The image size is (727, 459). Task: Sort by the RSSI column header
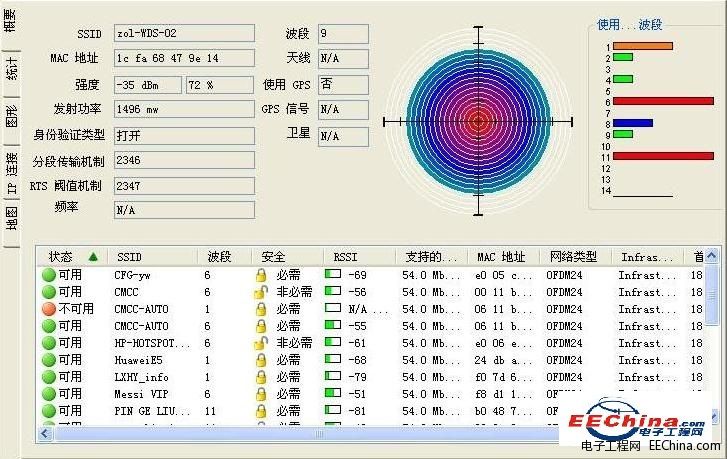point(359,256)
